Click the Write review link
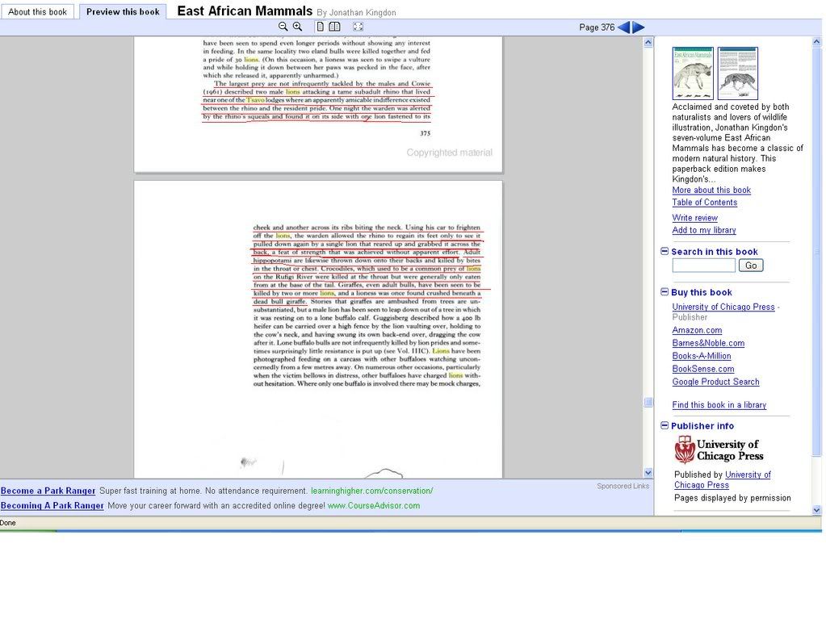Image resolution: width=826 pixels, height=644 pixels. 695,217
